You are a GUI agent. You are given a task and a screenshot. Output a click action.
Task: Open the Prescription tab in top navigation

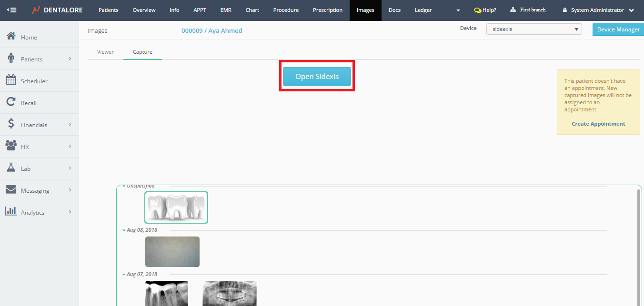coord(327,10)
